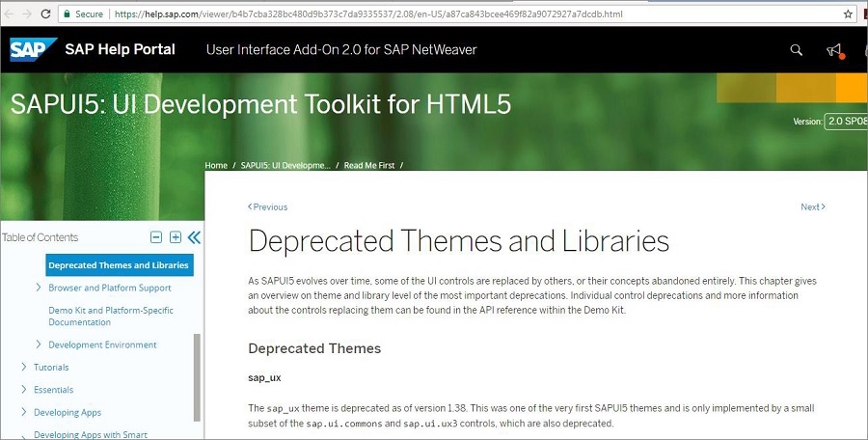Reload the page
This screenshot has height=440, width=868.
coord(46,14)
